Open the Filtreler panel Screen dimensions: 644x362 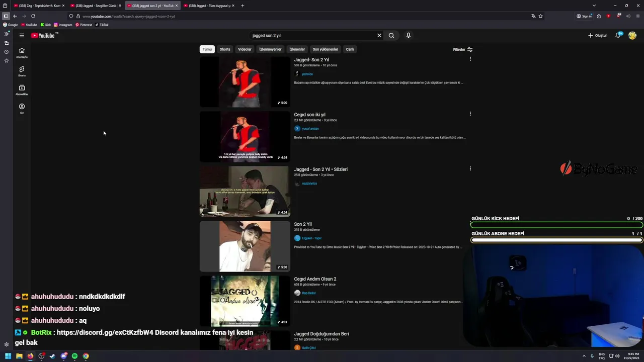pos(463,49)
